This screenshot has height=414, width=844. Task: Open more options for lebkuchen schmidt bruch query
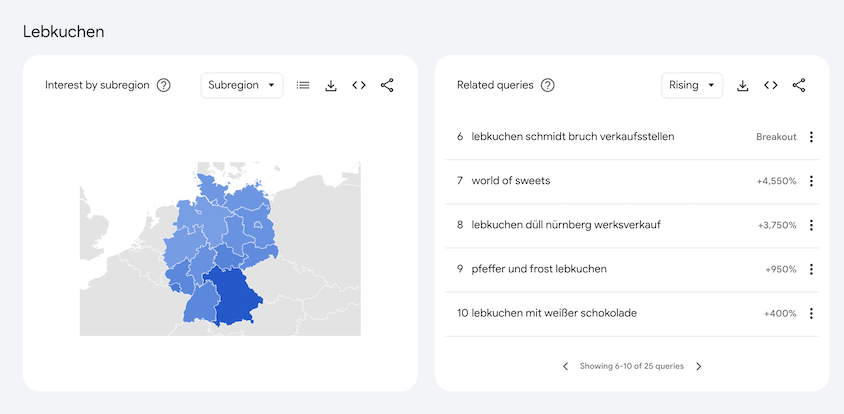click(811, 137)
